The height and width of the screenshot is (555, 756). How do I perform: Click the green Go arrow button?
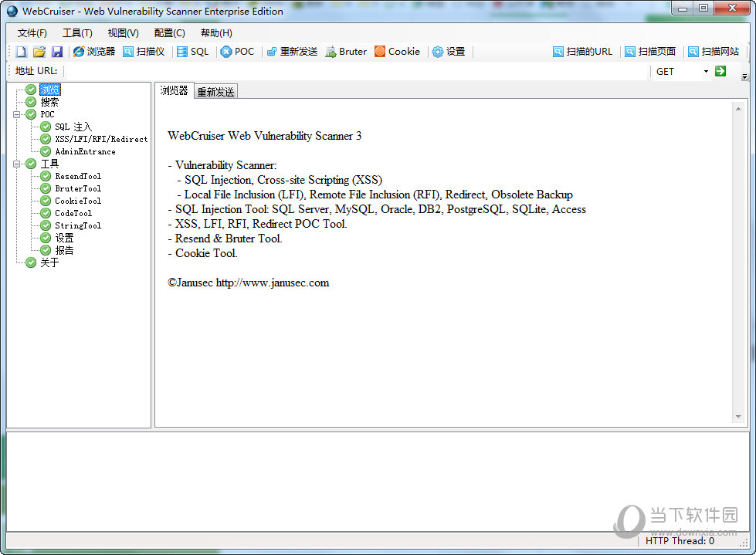[x=720, y=71]
